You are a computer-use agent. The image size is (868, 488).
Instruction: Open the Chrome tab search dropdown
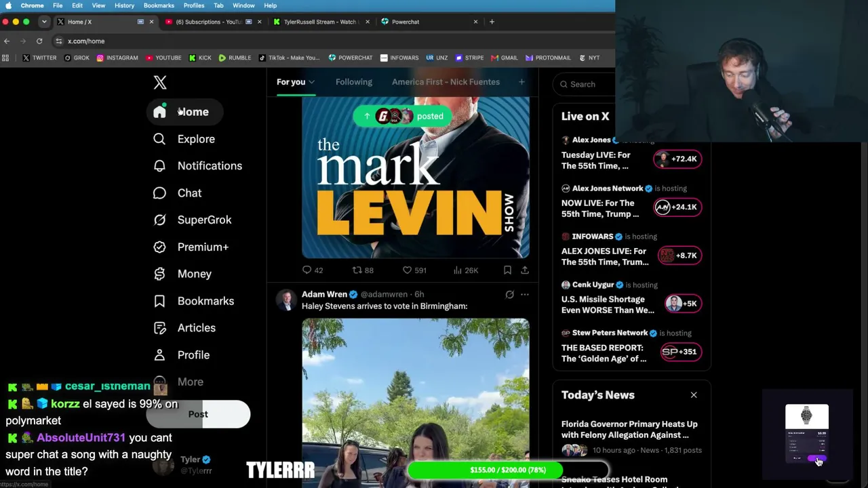(x=44, y=22)
